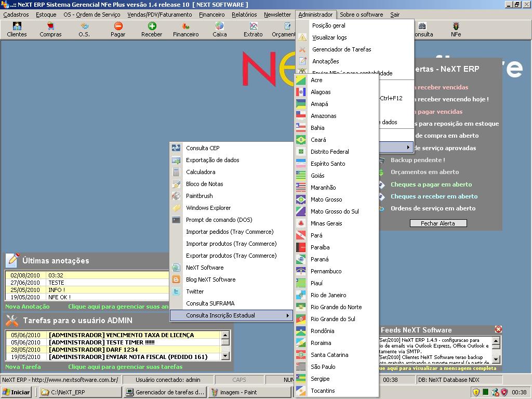
Task: Open the NFe traffic-light toolbar icon
Action: coord(456,30)
